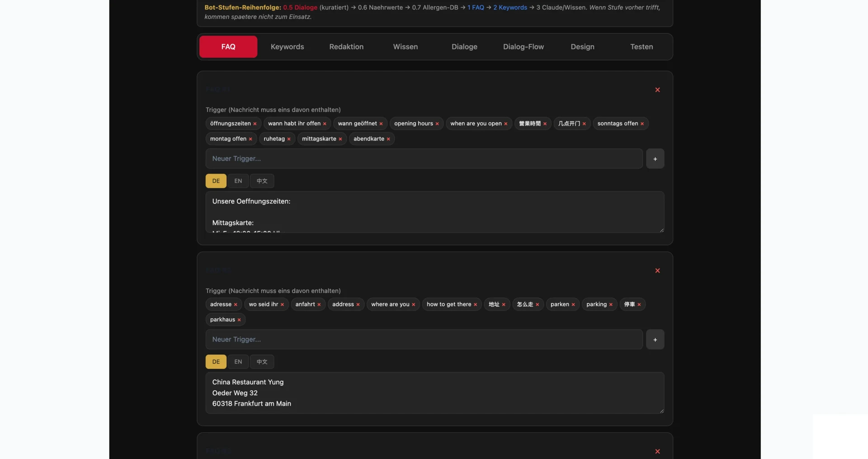Select DE language for opening hours answer
The image size is (868, 459).
[216, 181]
